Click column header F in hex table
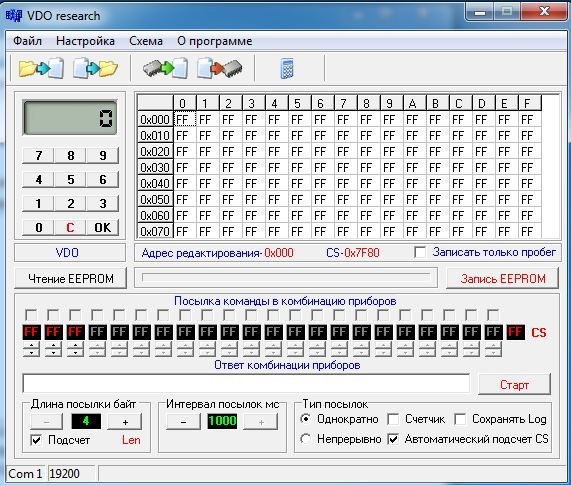This screenshot has height=485, width=571. click(x=530, y=103)
